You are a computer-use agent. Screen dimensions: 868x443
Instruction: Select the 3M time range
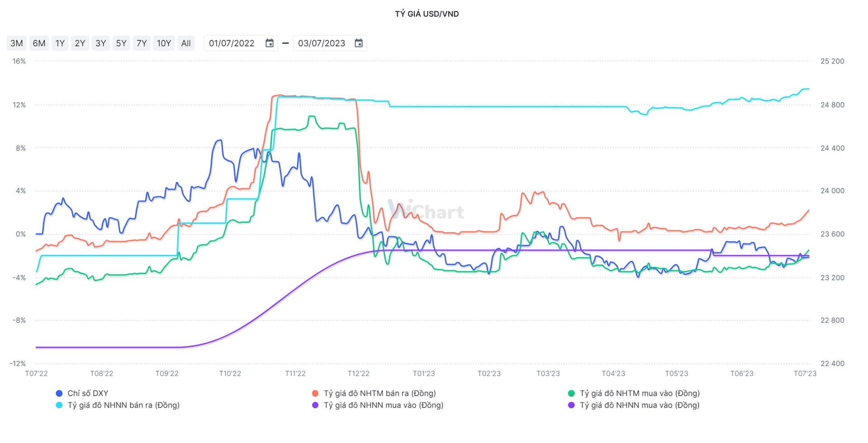(x=17, y=43)
